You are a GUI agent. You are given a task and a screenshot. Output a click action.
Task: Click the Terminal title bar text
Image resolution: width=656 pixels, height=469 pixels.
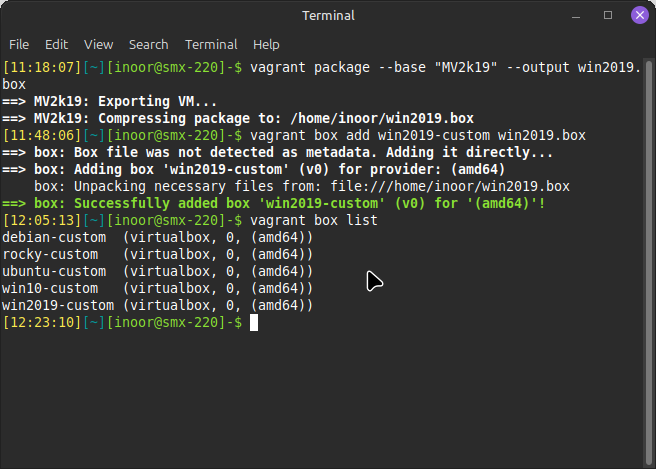coord(328,16)
